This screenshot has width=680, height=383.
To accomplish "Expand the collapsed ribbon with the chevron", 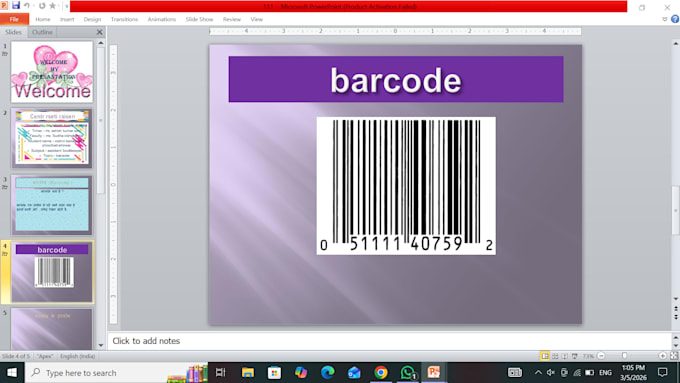I will [664, 19].
